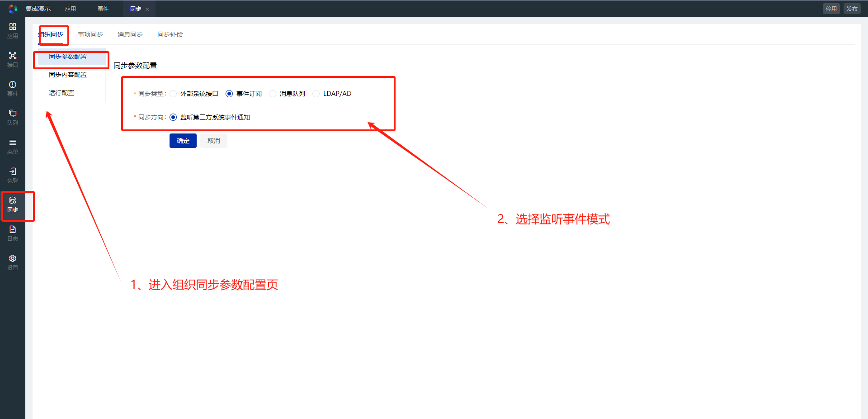
Task: Click the 集成演示 app title
Action: [38, 9]
